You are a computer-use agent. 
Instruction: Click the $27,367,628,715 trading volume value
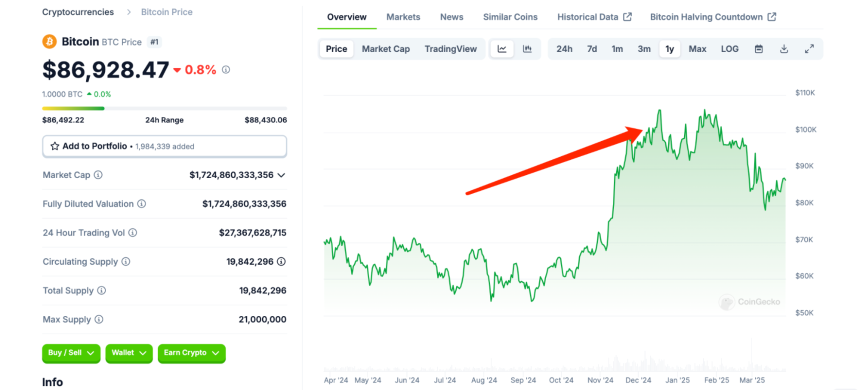click(252, 233)
